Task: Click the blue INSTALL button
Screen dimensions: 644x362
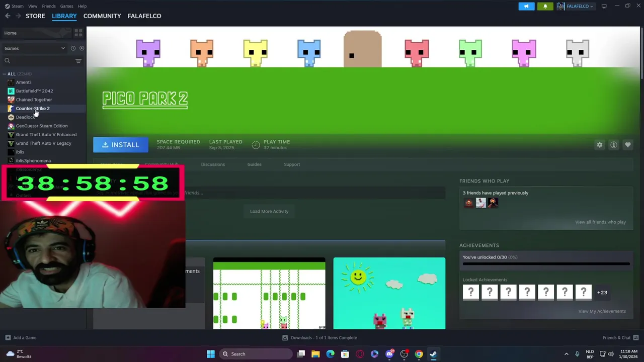Action: [121, 145]
